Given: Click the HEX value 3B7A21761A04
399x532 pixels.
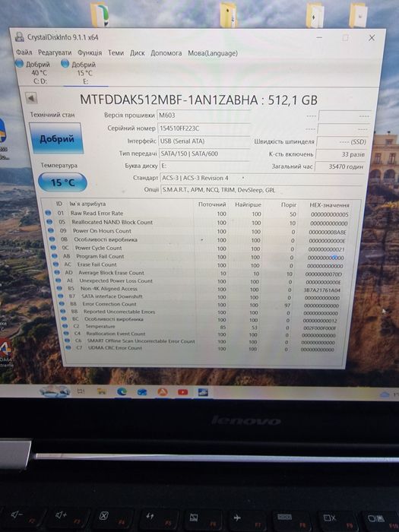Looking at the screenshot, I should coord(321,290).
